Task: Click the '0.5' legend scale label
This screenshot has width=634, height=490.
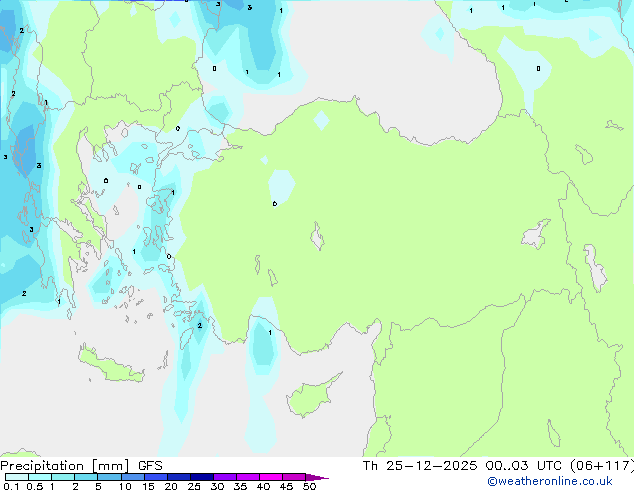Action: click(x=35, y=486)
